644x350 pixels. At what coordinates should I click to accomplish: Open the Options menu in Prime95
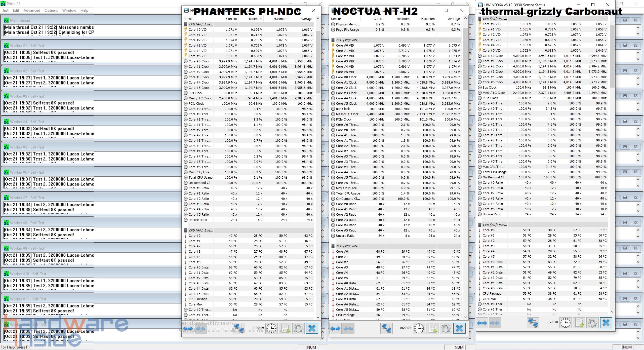(51, 10)
